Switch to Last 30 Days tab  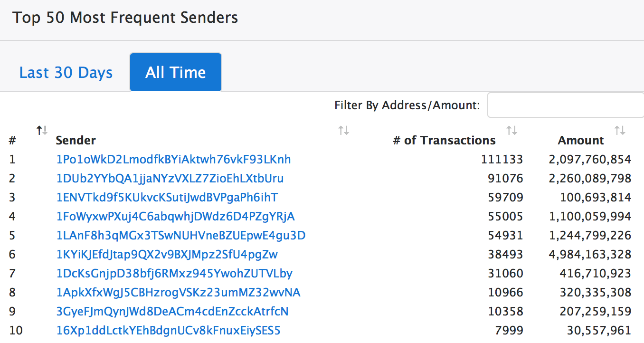coord(66,73)
